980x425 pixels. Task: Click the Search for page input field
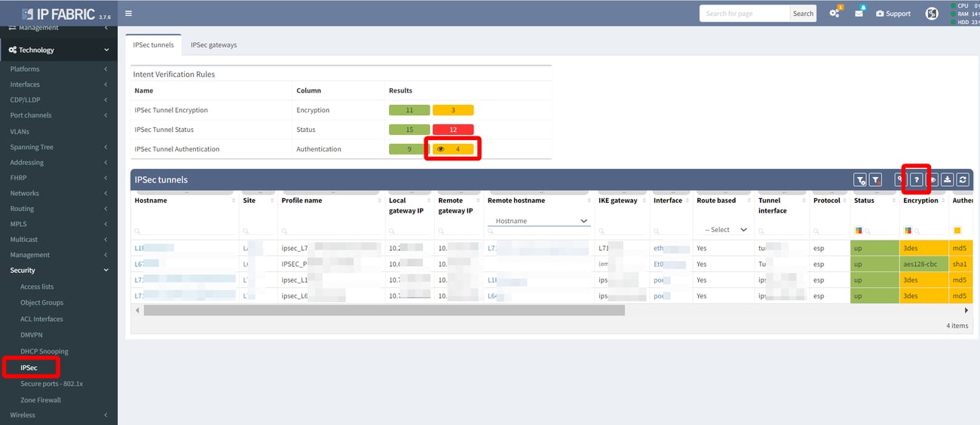[x=744, y=14]
